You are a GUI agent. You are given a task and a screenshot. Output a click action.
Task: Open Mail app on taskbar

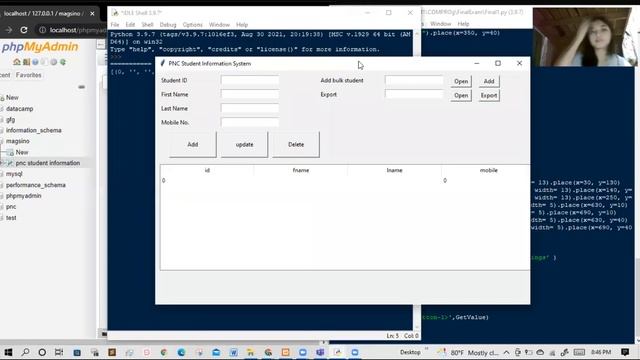coord(216,352)
